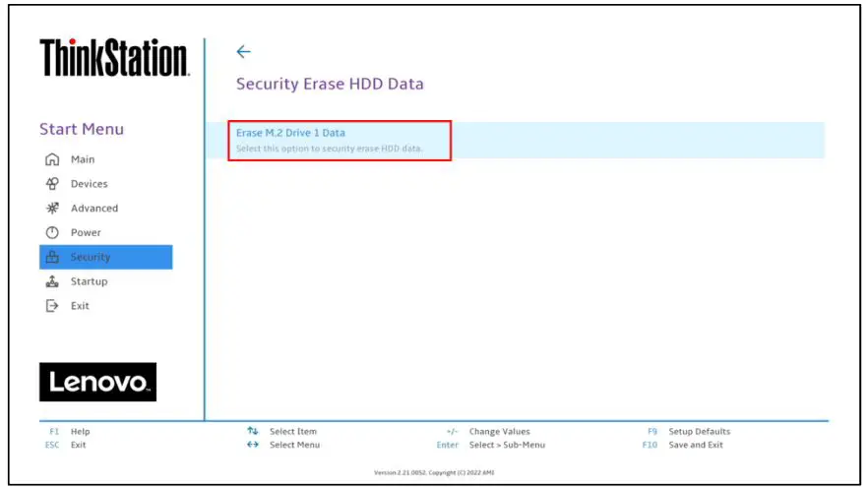Click the Enter Select Sub-Menu hint
Image resolution: width=868 pixels, height=487 pixels.
(491, 445)
